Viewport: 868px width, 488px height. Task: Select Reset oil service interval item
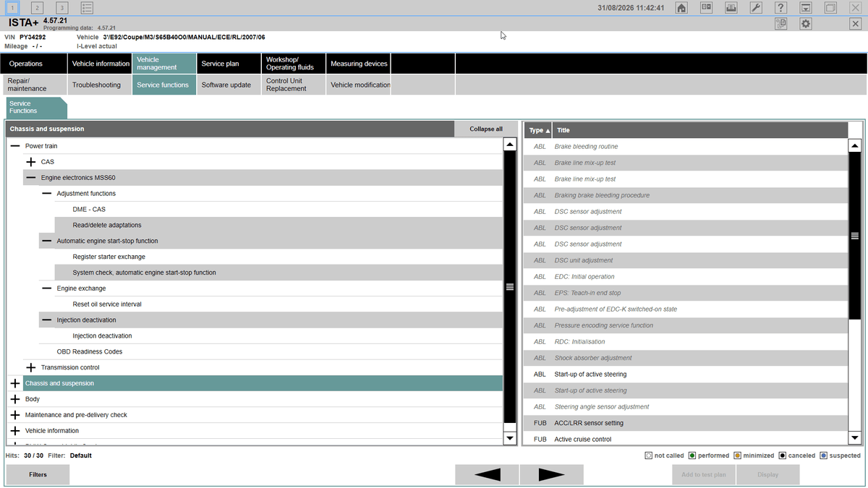[278, 304]
